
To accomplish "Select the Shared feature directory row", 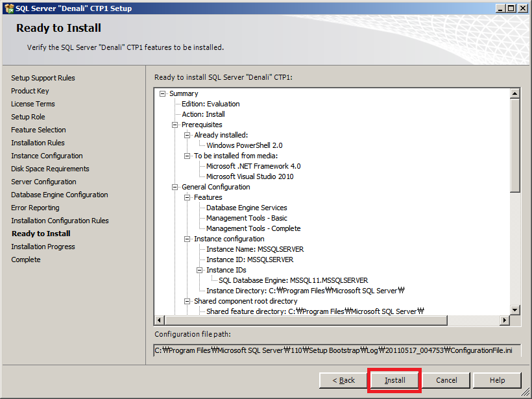I will [x=315, y=311].
